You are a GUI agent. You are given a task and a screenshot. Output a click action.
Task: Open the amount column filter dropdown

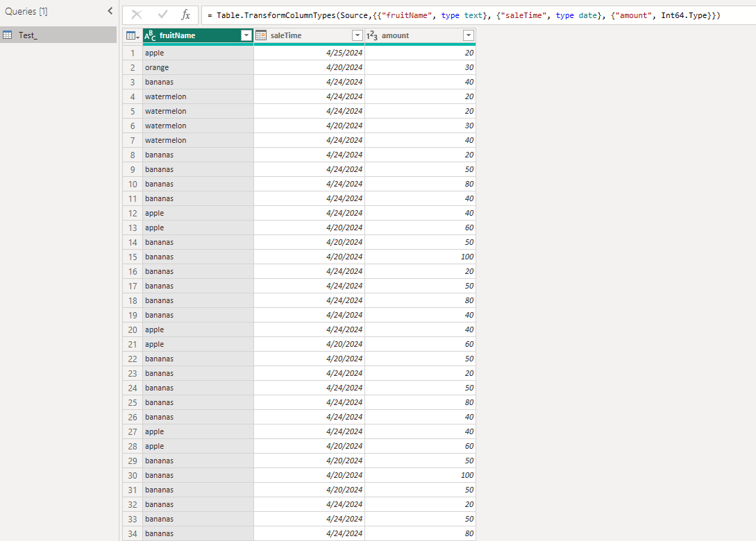(x=468, y=35)
